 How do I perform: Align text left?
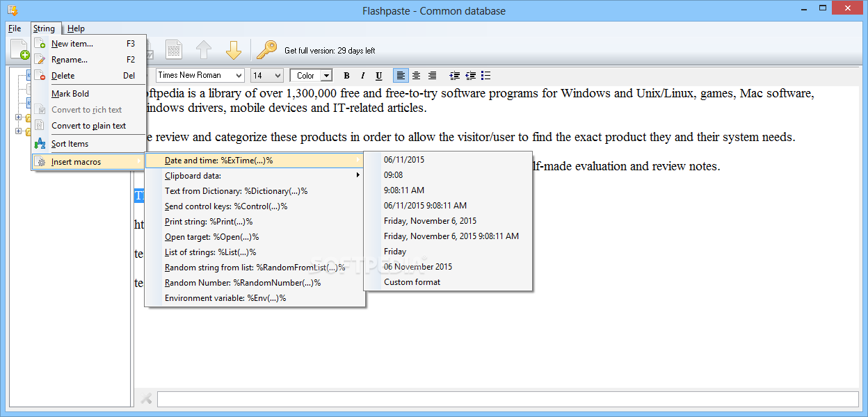401,76
